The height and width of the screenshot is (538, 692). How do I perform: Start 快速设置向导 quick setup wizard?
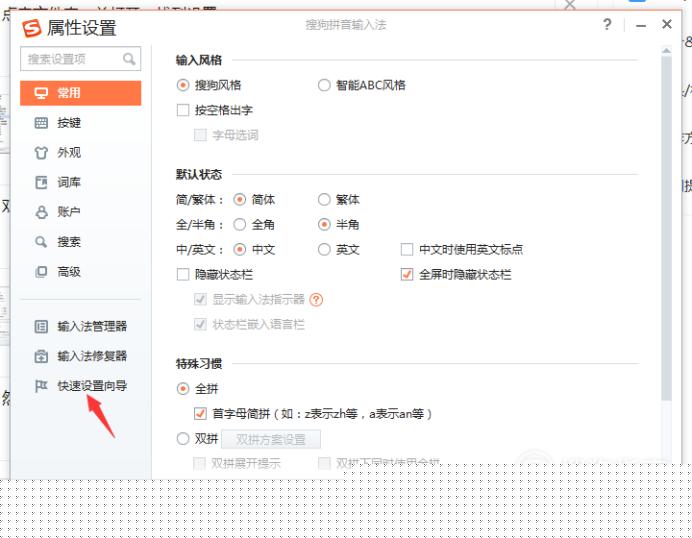(92, 386)
